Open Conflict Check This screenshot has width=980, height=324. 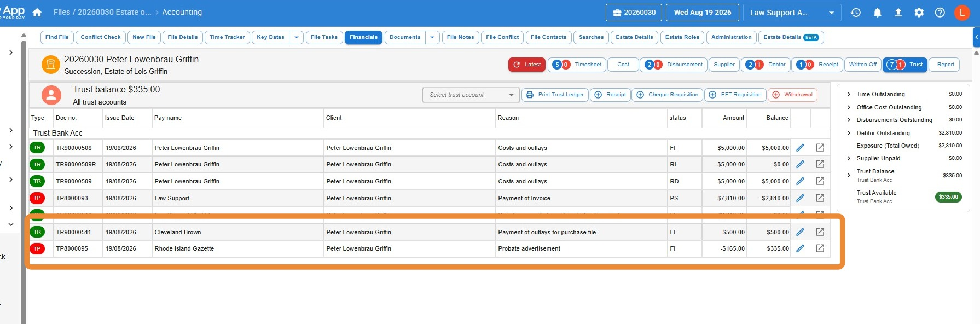click(x=101, y=37)
